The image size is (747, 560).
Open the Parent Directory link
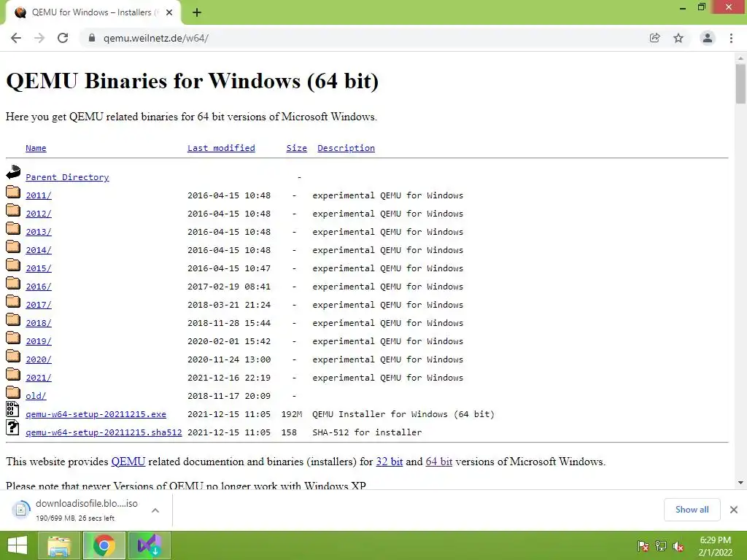point(67,177)
